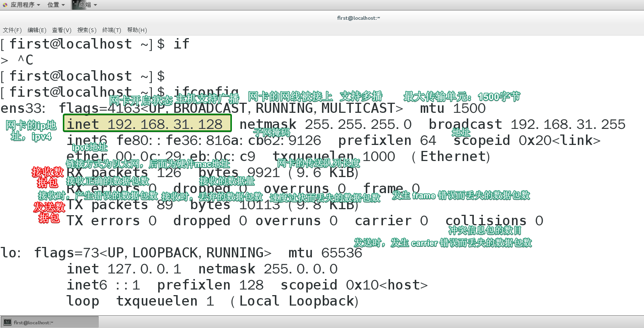
Task: Click the inet6 fe80::fe36:816a:cb62:9126 address
Action: [194, 140]
